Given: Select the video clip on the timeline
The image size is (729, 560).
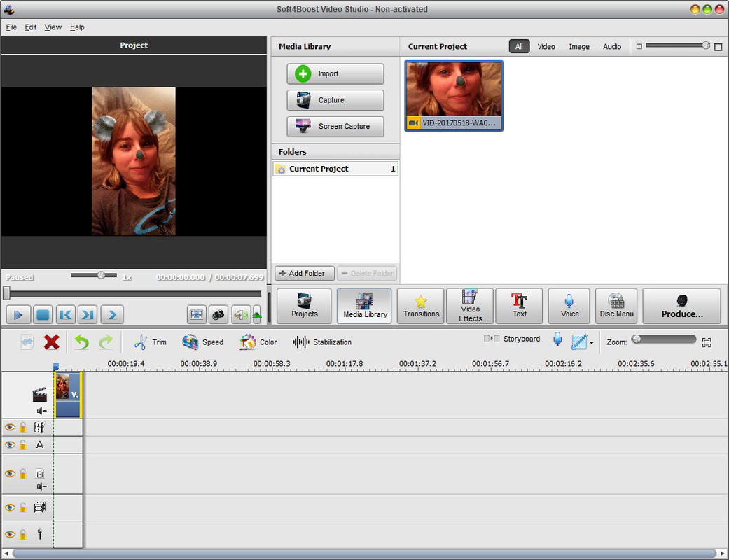Looking at the screenshot, I should 68,394.
